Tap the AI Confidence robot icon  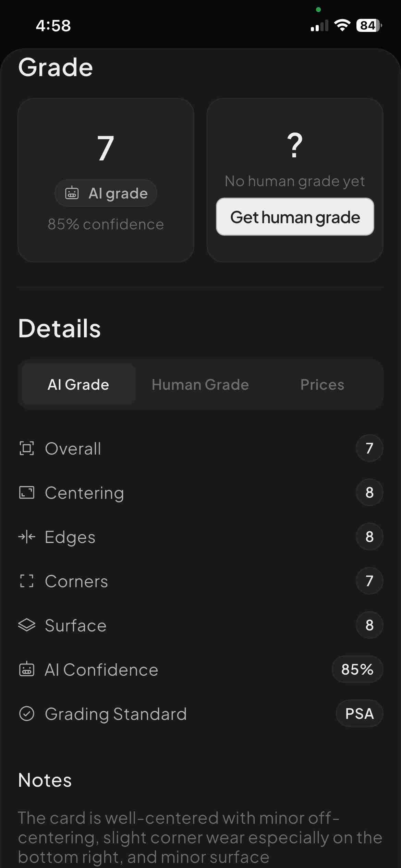pos(27,669)
